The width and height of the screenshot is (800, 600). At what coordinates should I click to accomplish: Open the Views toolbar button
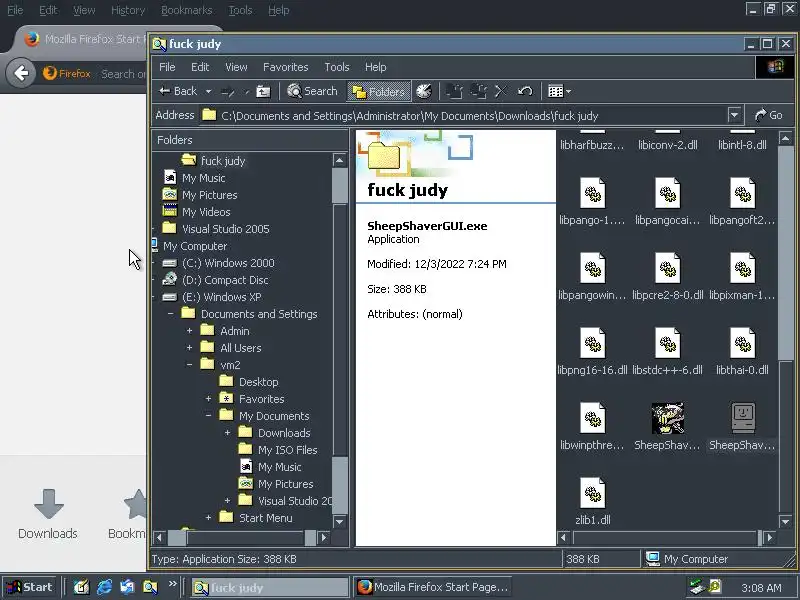click(x=559, y=92)
